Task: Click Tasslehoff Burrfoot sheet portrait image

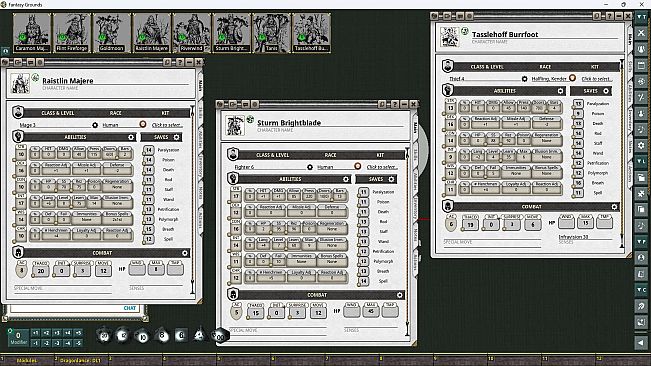Action: pos(450,37)
